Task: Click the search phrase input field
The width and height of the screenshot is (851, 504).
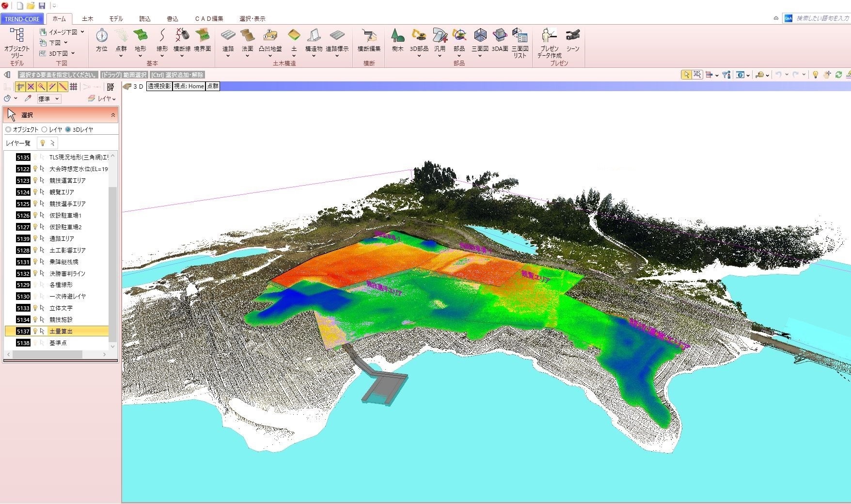Action: pos(821,18)
